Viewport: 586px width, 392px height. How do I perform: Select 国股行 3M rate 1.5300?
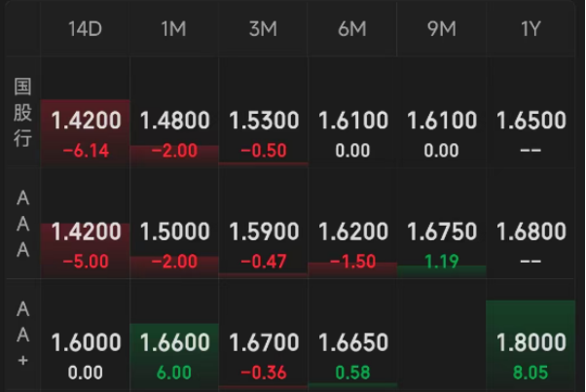click(x=264, y=122)
